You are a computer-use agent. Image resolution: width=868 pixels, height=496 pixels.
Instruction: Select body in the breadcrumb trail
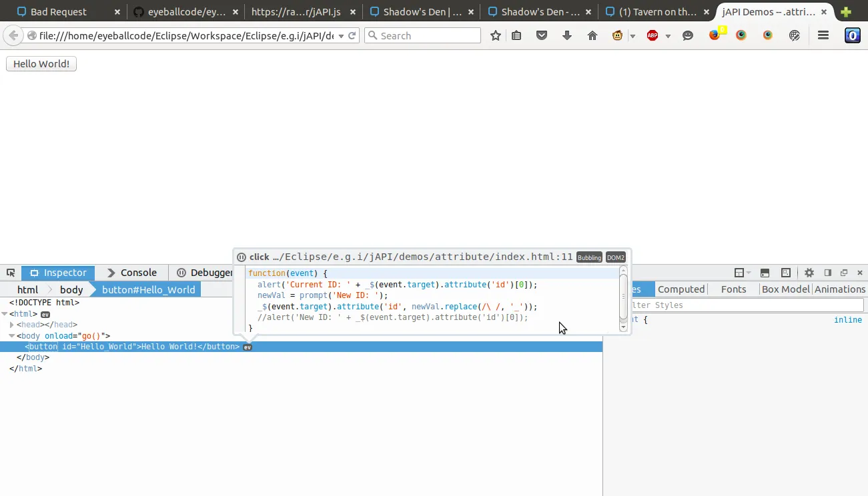71,289
